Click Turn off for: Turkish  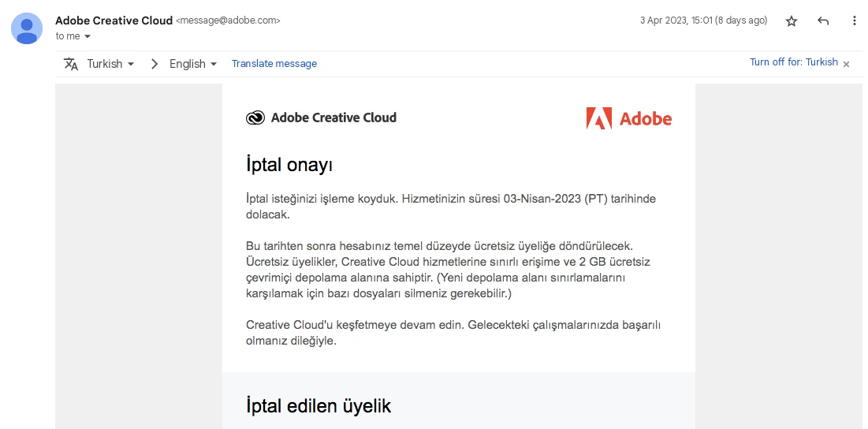tap(794, 62)
